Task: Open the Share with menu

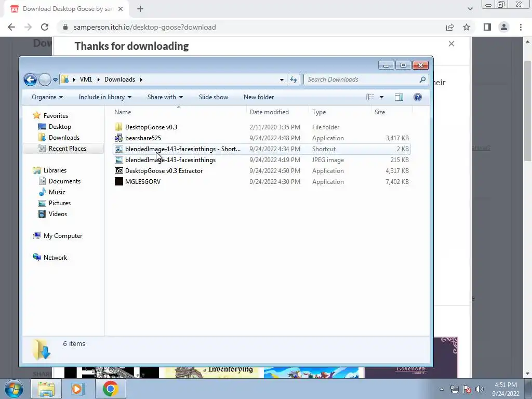Action: [x=165, y=97]
